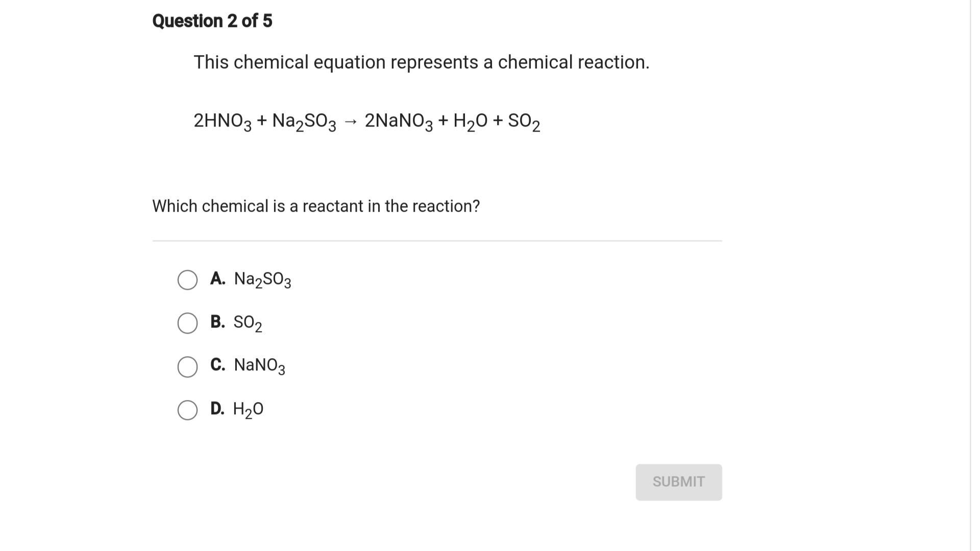Click 2HNO3 in the equation
The image size is (980, 551).
[222, 121]
